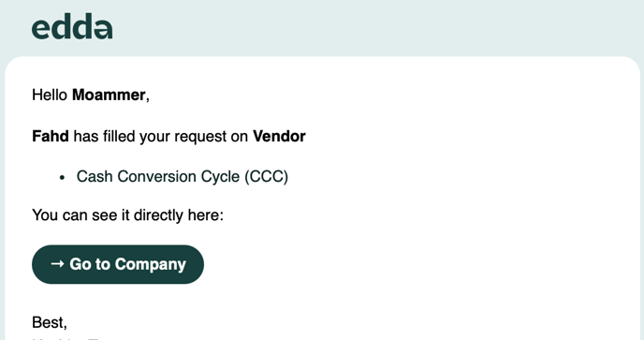Click the closing word Best
Image resolution: width=644 pixels, height=340 pixels.
48,322
